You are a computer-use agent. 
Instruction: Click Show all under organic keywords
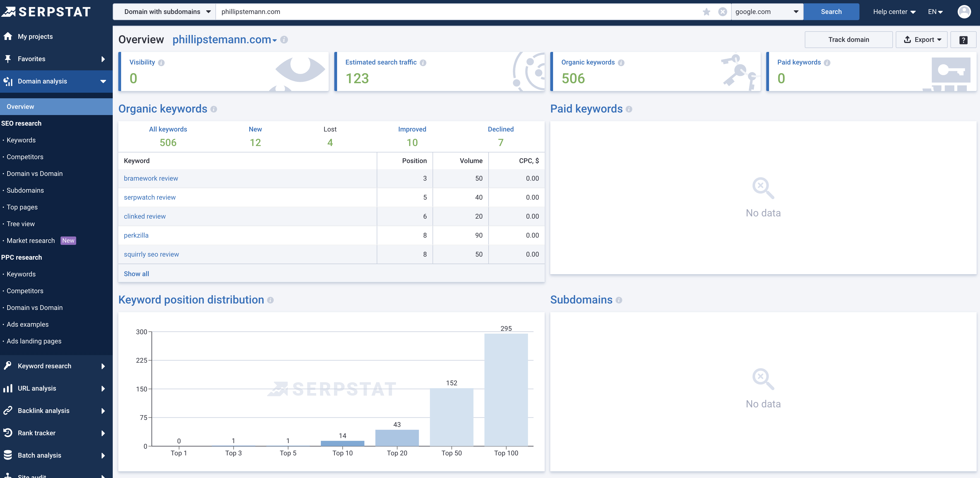pyautogui.click(x=136, y=274)
